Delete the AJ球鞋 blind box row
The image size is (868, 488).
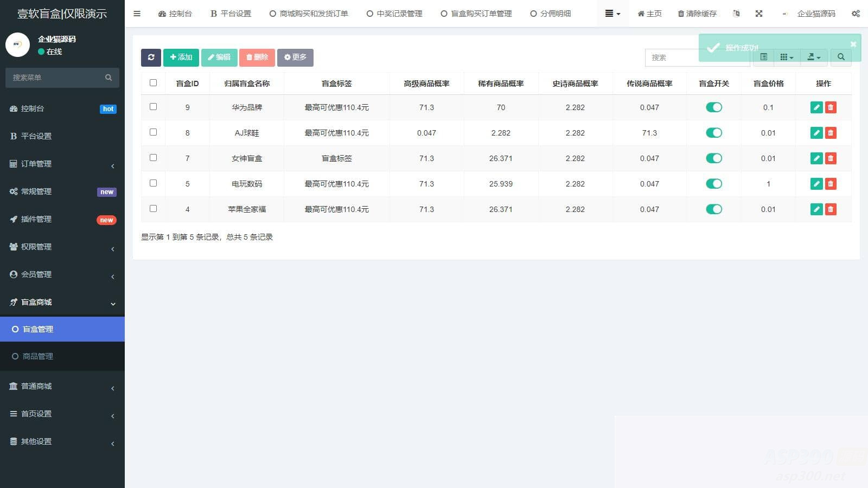coord(831,132)
